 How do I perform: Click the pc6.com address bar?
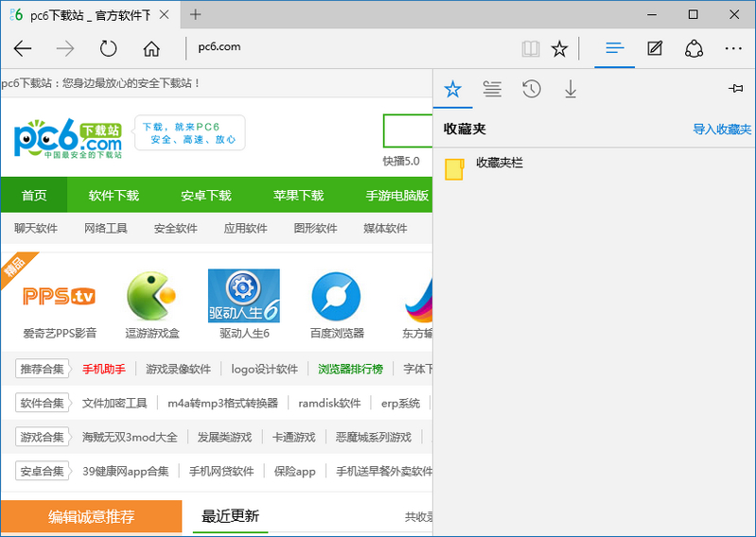352,47
